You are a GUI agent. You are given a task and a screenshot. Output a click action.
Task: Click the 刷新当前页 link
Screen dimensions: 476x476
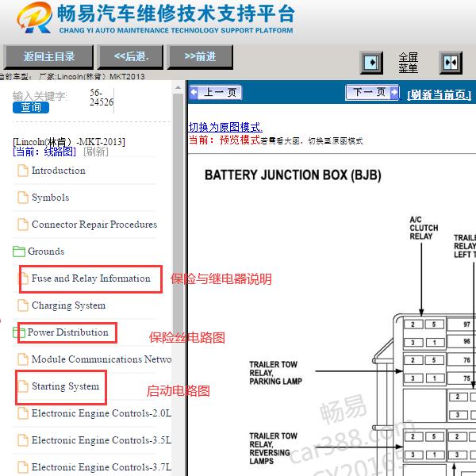439,94
